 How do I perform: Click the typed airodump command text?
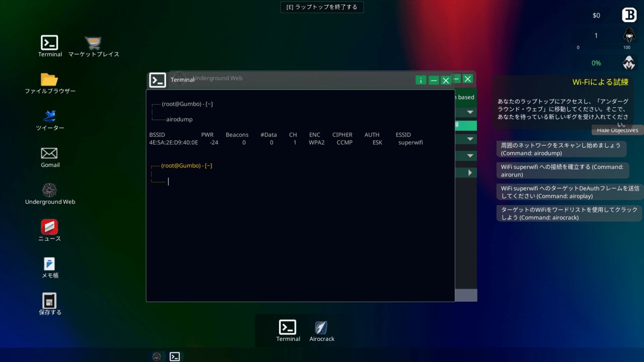pyautogui.click(x=180, y=119)
